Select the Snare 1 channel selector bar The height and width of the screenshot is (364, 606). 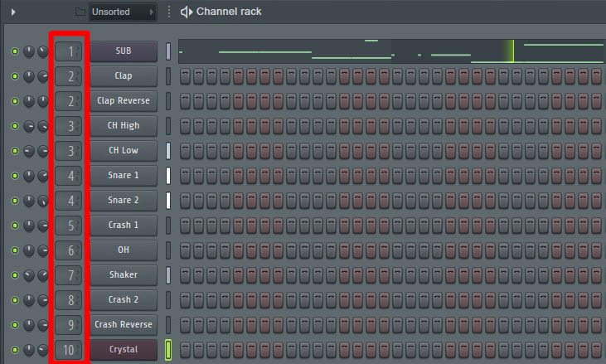(168, 176)
